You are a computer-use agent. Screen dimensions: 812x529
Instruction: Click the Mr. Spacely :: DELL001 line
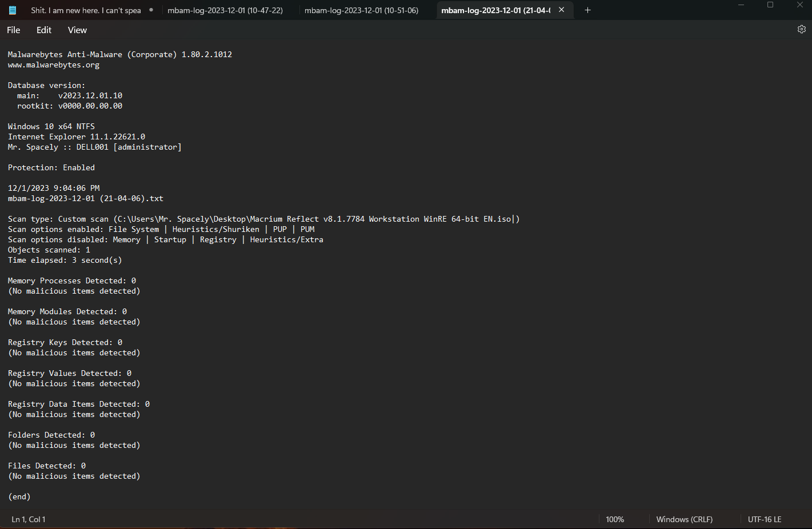95,147
